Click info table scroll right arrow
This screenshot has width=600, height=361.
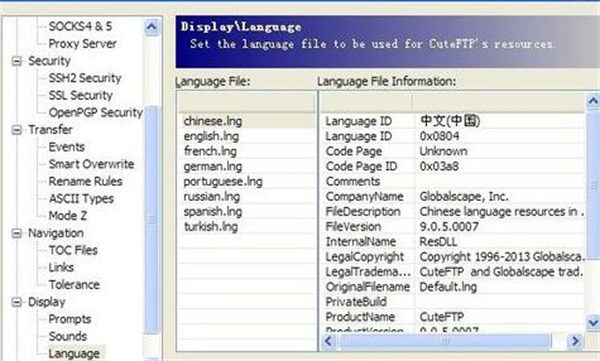click(x=575, y=341)
